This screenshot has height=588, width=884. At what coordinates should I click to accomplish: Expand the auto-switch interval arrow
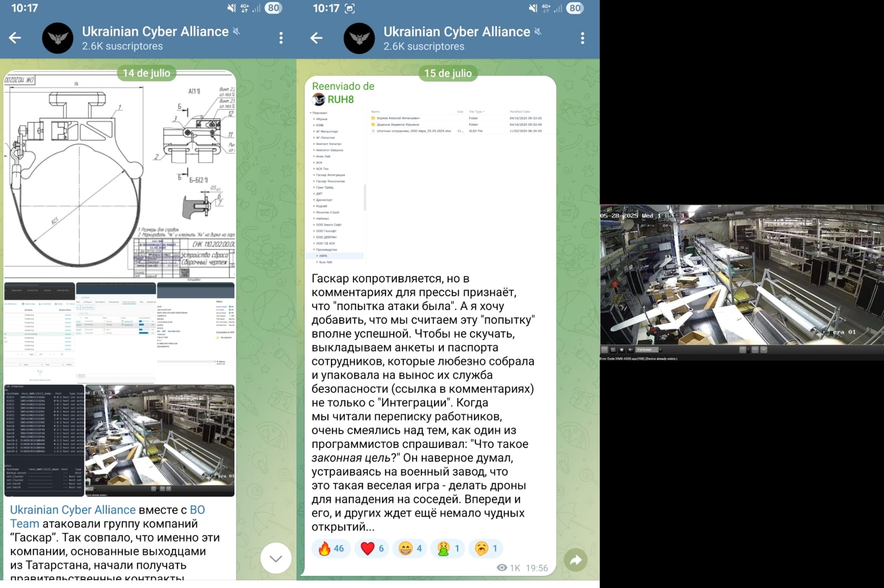748,350
